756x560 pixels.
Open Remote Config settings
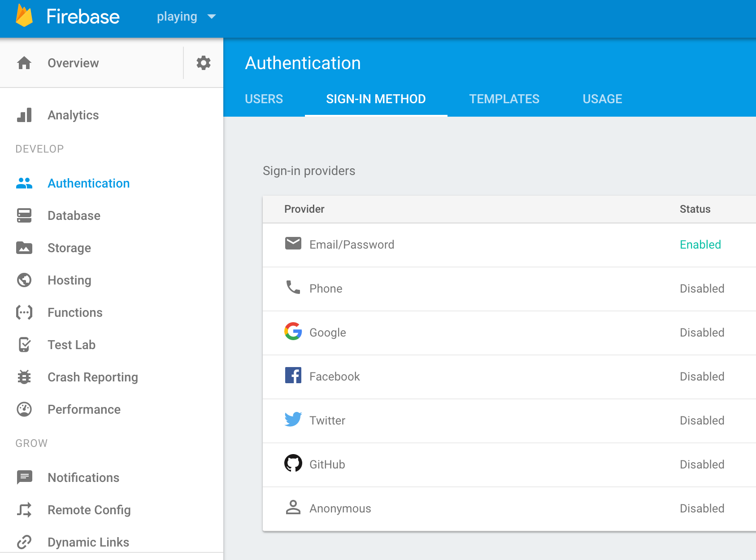[89, 510]
